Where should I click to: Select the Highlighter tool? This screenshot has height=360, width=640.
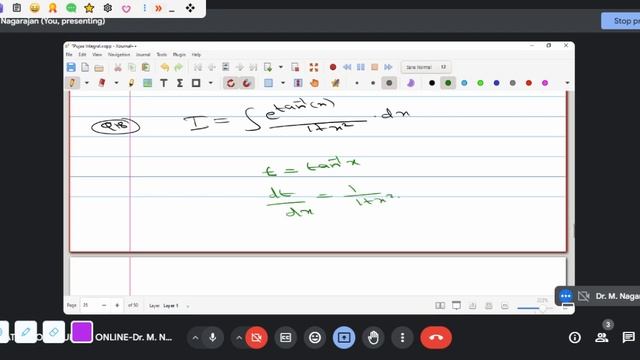tap(131, 83)
